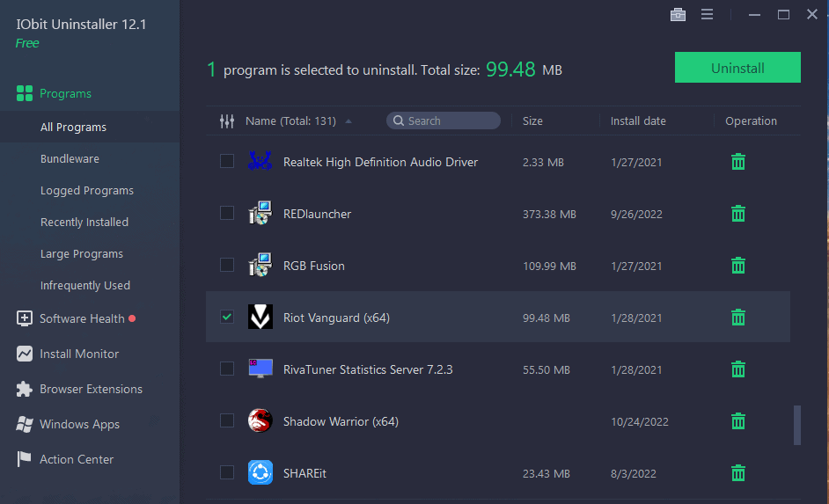Click trash icon for RGB Fusion
The height and width of the screenshot is (504, 829).
click(738, 266)
